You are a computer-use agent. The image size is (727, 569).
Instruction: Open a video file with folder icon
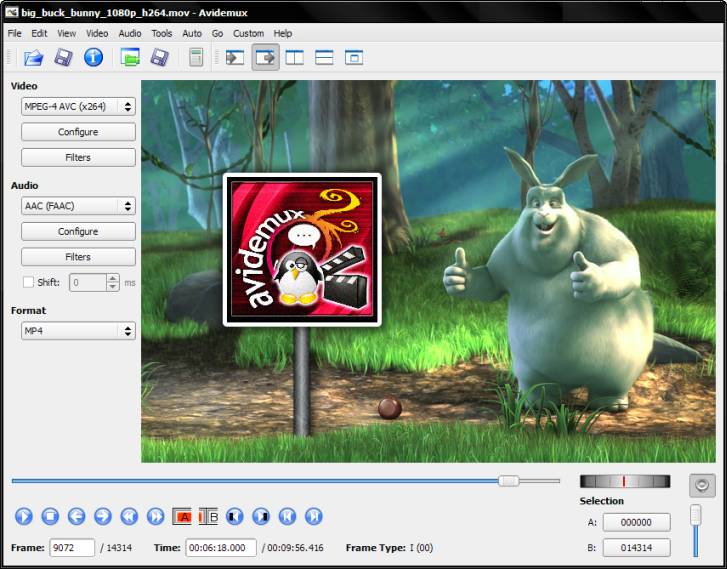click(x=34, y=58)
